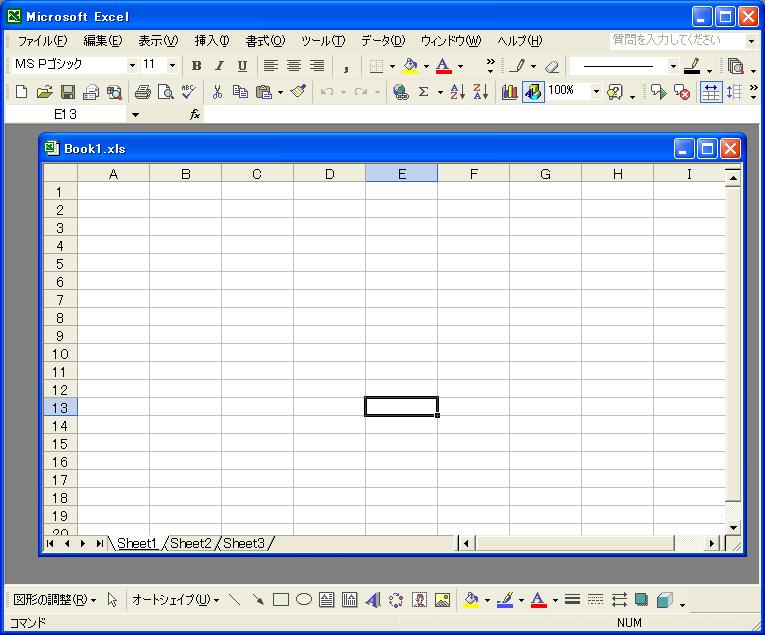The height and width of the screenshot is (635, 765).
Task: Select the eraser border tool
Action: pos(552,66)
